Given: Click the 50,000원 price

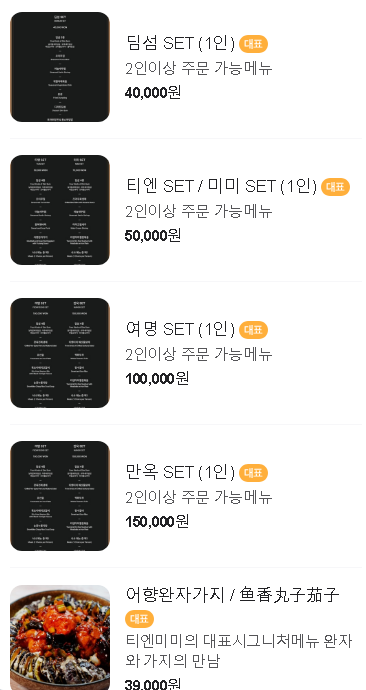Looking at the screenshot, I should (x=153, y=236).
